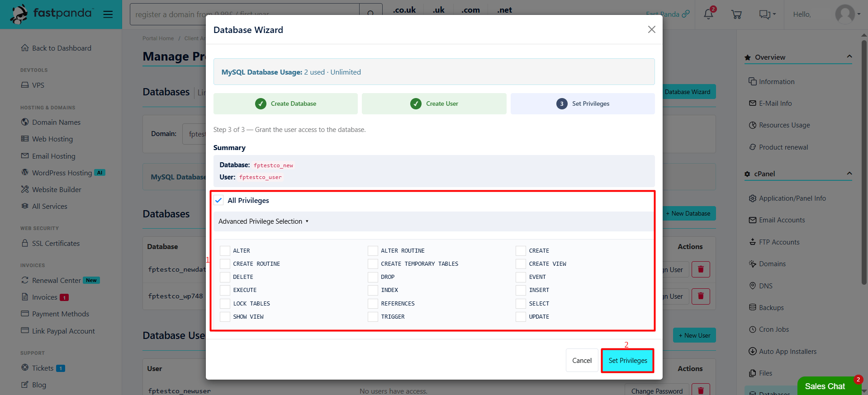Click the domain search input field
Screen dimensions: 868x395
244,14
